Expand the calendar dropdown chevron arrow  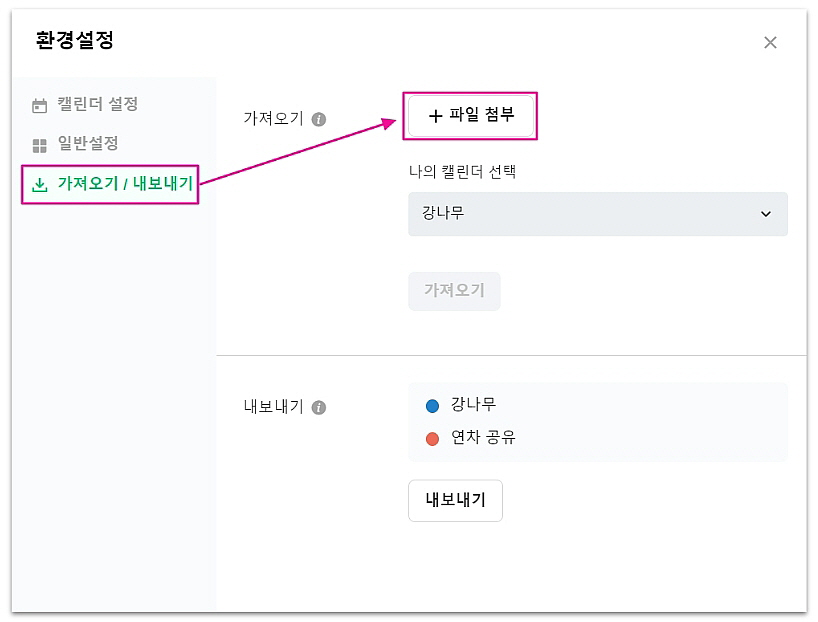coord(766,214)
